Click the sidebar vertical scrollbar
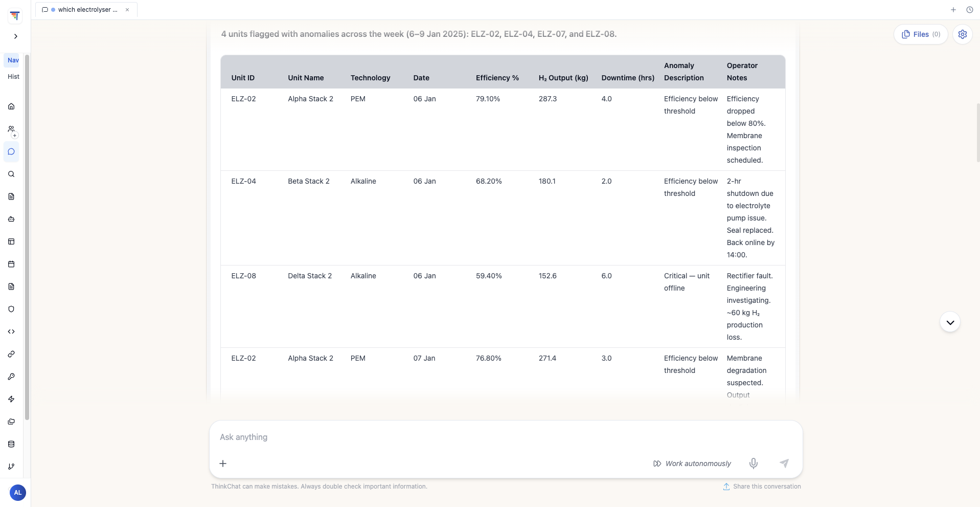The width and height of the screenshot is (980, 507). pos(27,237)
